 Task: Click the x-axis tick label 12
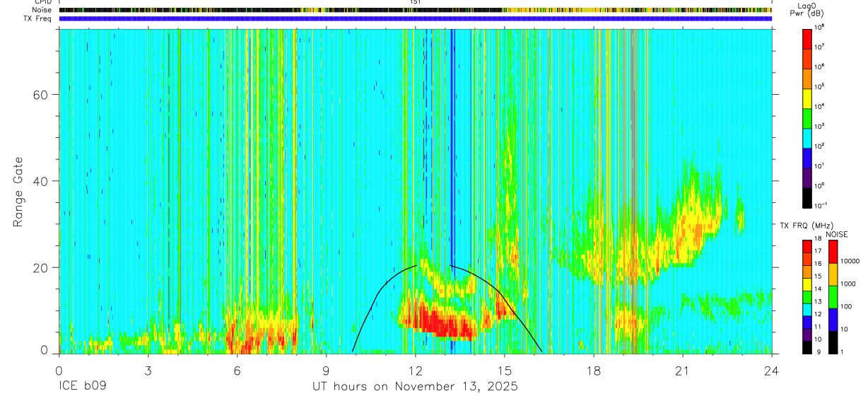(415, 371)
